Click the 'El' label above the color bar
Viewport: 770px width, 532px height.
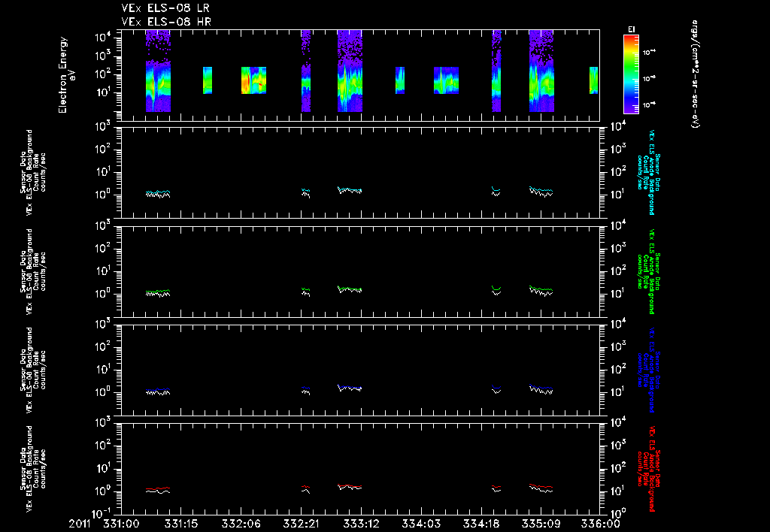[632, 29]
